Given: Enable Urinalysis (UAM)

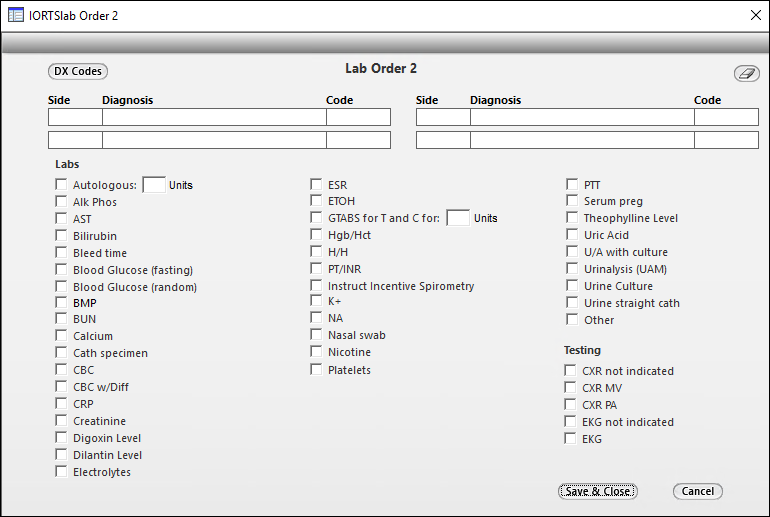Looking at the screenshot, I should pos(572,269).
